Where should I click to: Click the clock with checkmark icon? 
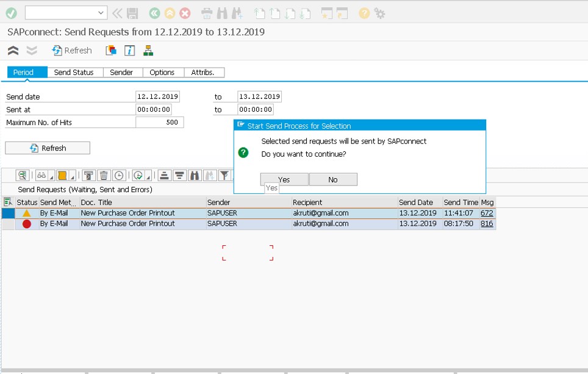(x=138, y=175)
